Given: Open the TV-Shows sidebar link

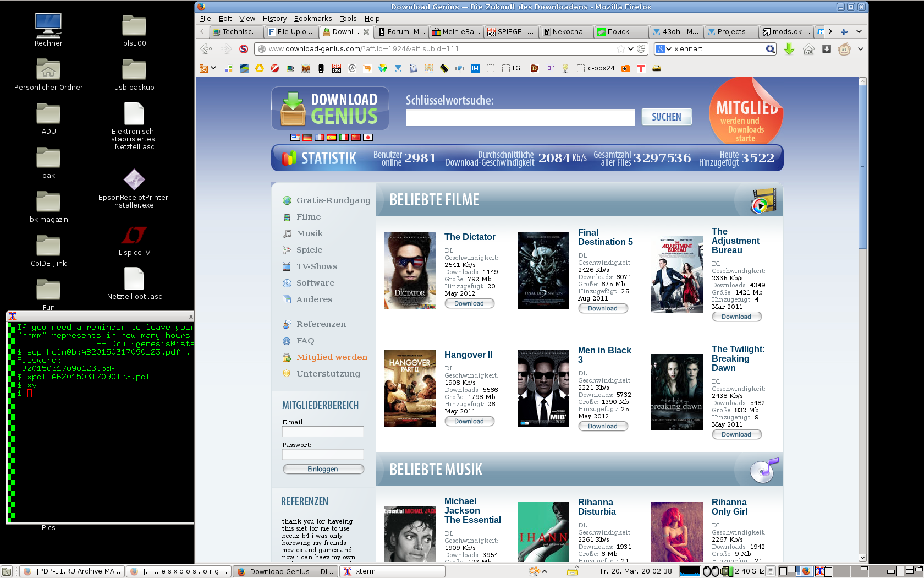Looking at the screenshot, I should [x=317, y=266].
